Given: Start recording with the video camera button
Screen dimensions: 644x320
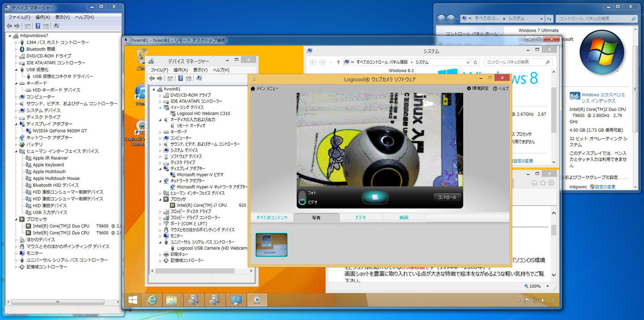Looking at the screenshot, I should coord(375,197).
